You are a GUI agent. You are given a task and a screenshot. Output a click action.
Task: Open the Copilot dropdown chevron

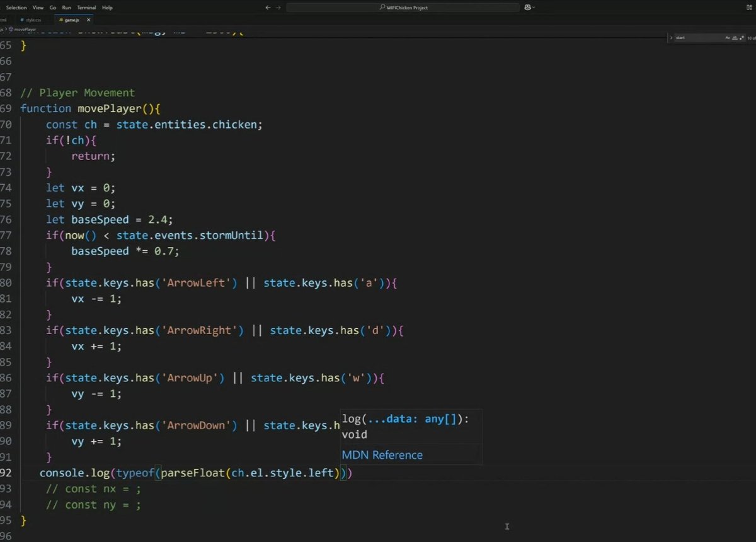click(534, 6)
